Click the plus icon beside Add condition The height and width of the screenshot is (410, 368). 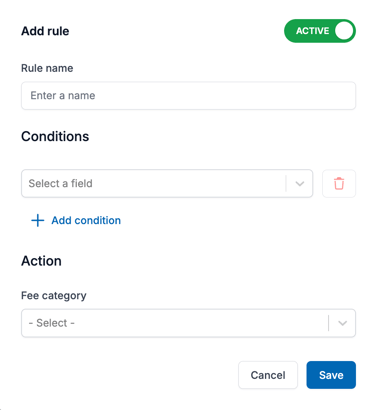pyautogui.click(x=38, y=220)
